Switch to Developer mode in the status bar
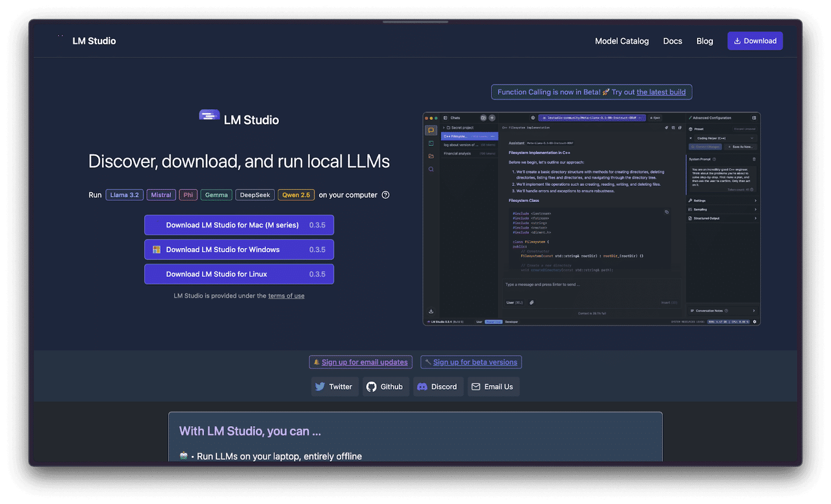The image size is (831, 504). click(x=511, y=322)
